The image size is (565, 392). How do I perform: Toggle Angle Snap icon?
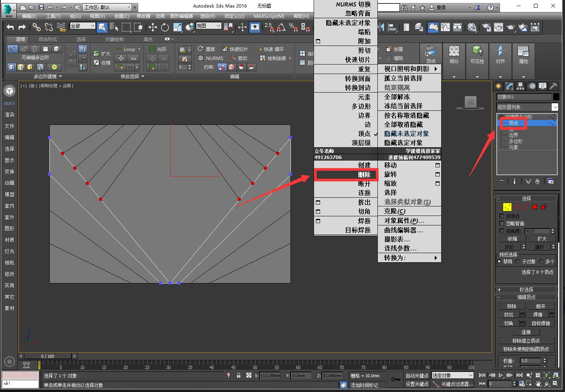point(281,27)
